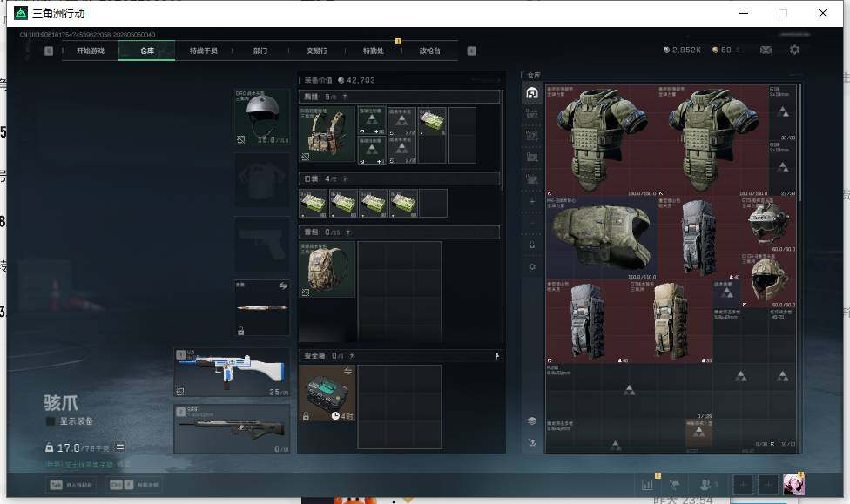This screenshot has height=504, width=850.
Task: Select the second warehouse storage box icon
Action: pos(532,114)
